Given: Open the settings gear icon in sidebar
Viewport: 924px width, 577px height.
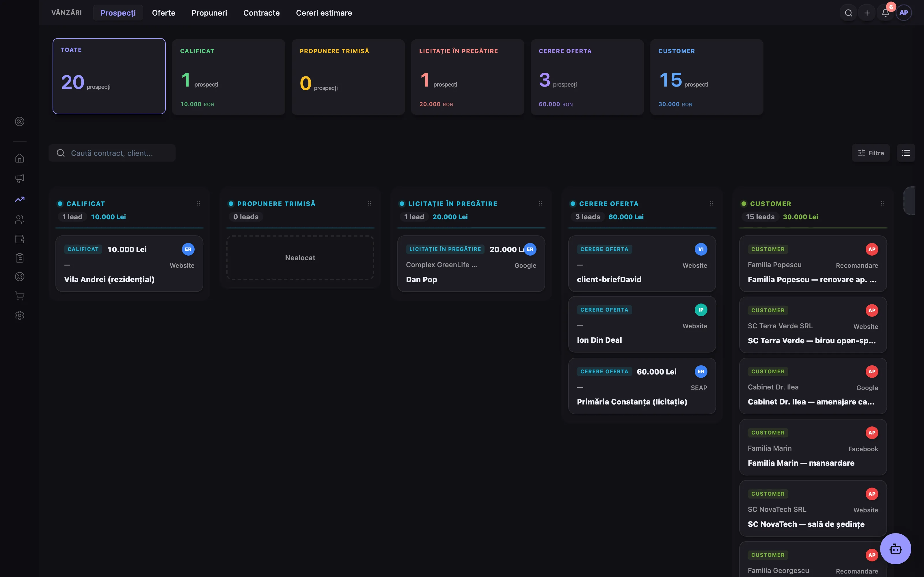Looking at the screenshot, I should 19,315.
